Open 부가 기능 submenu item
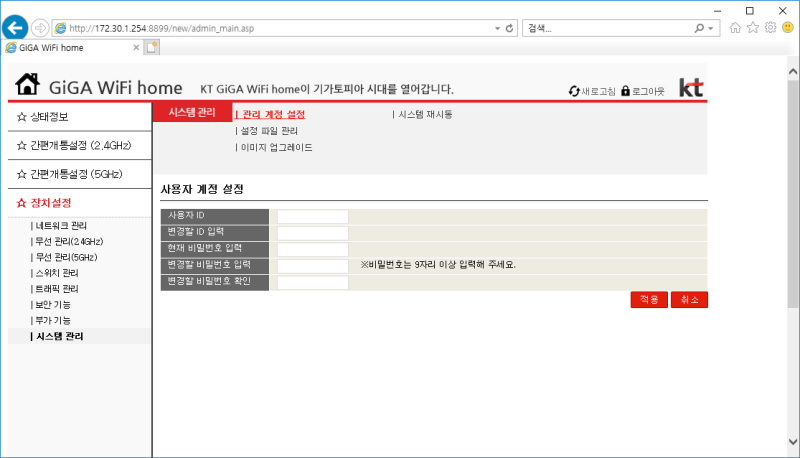 51,320
